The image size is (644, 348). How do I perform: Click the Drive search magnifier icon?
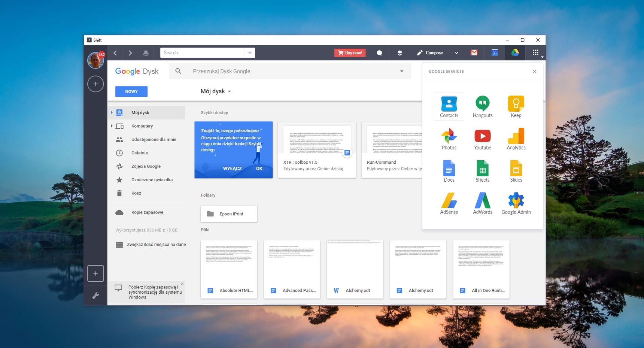pos(178,71)
